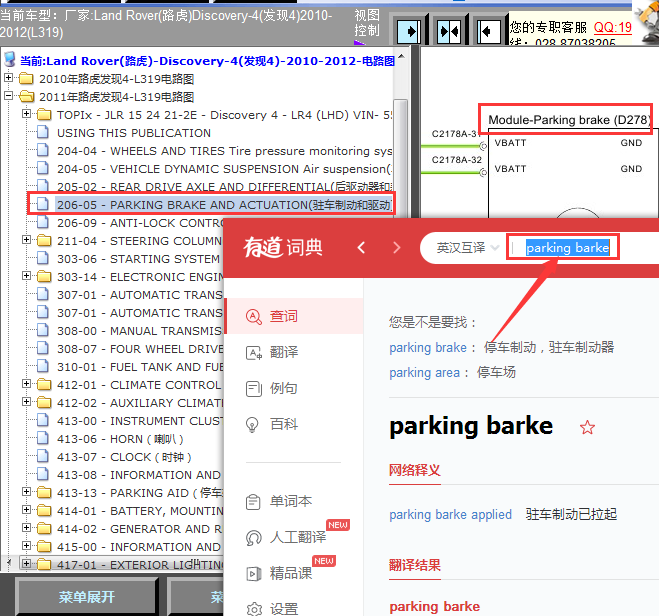The image size is (659, 616).
Task: Star the word parking barke as favorite
Action: 587,428
